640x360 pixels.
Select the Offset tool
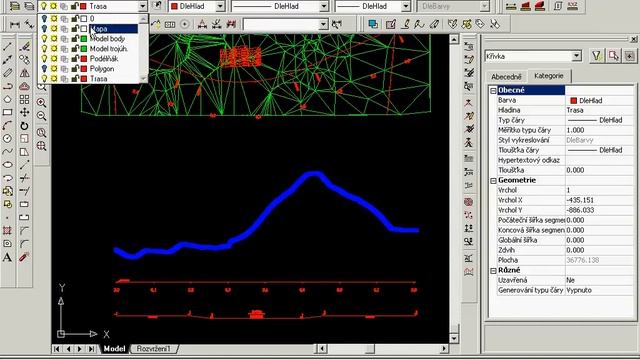pyautogui.click(x=24, y=86)
